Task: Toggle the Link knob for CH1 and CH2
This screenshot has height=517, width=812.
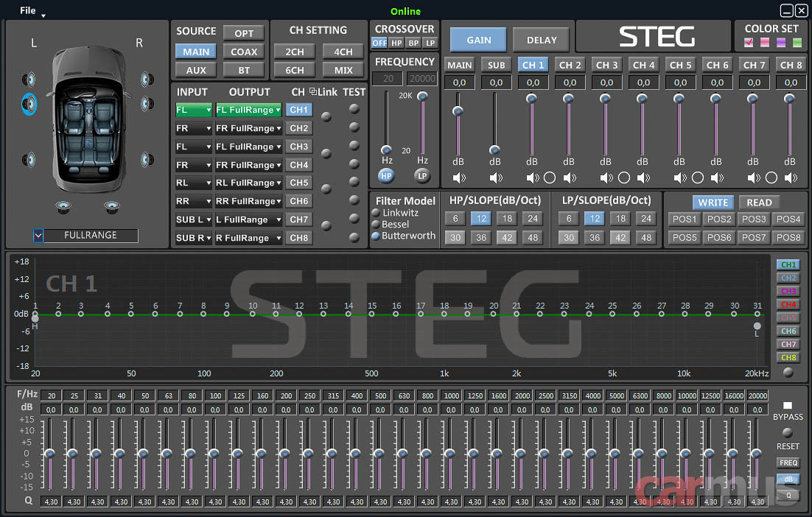Action: point(326,117)
